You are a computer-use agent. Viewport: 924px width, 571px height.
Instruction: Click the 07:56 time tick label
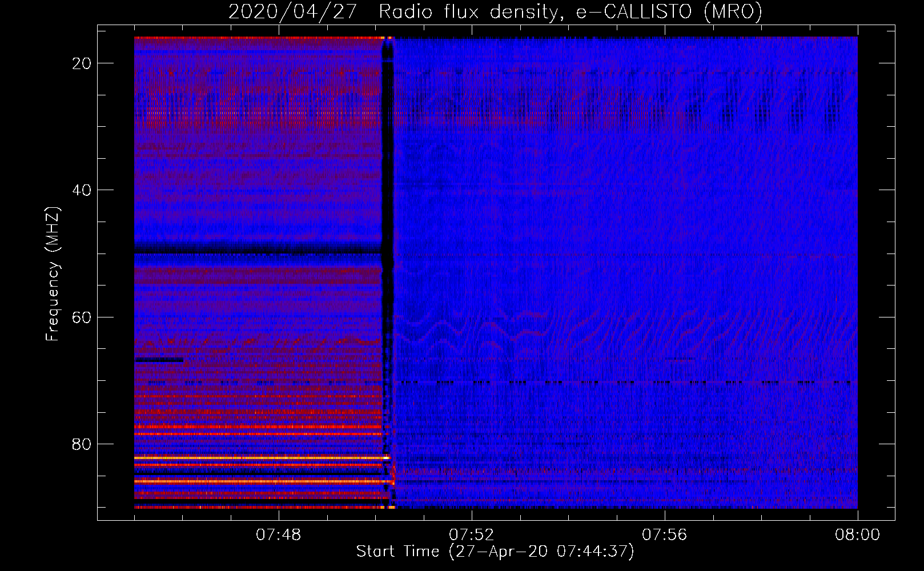click(664, 535)
